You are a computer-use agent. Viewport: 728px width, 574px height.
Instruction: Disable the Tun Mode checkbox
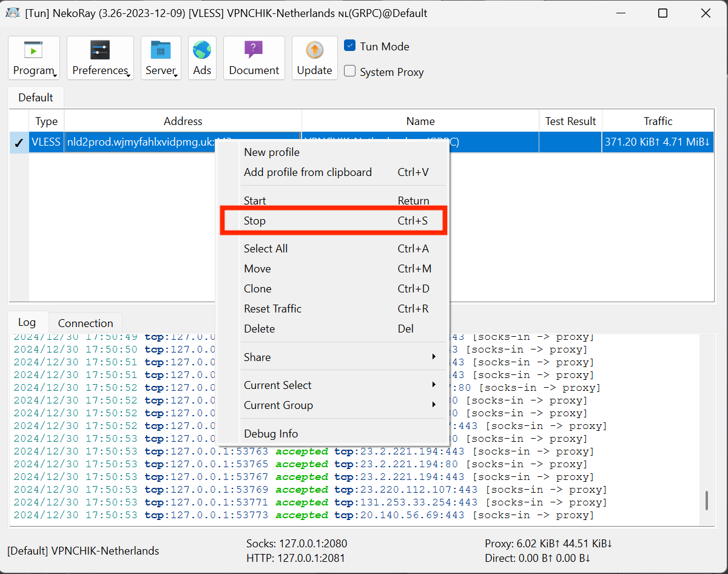[349, 46]
